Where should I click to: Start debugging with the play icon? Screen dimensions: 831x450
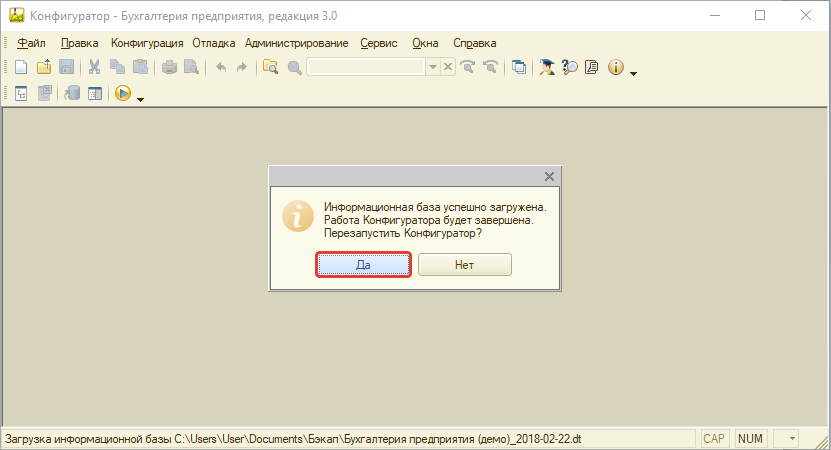point(122,93)
